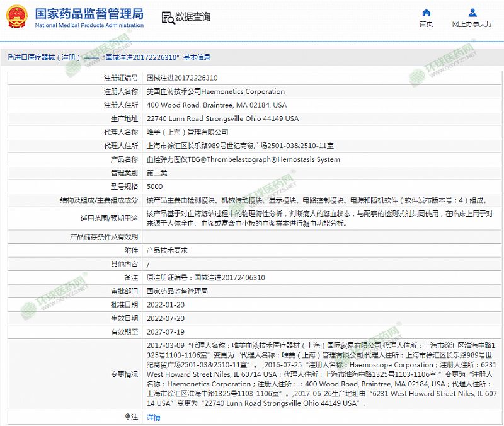Image resolution: width=504 pixels, height=426 pixels.
Task: Click the TEG Thrombelastograph product name cell
Action: click(243, 159)
